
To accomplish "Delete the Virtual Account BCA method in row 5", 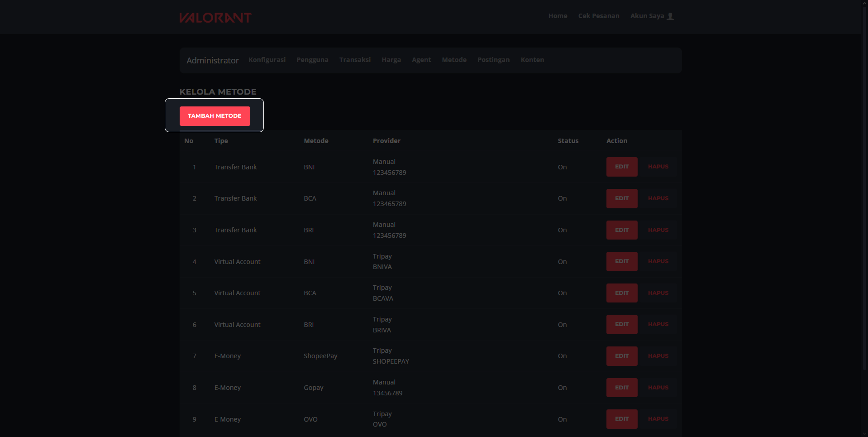I will point(658,293).
